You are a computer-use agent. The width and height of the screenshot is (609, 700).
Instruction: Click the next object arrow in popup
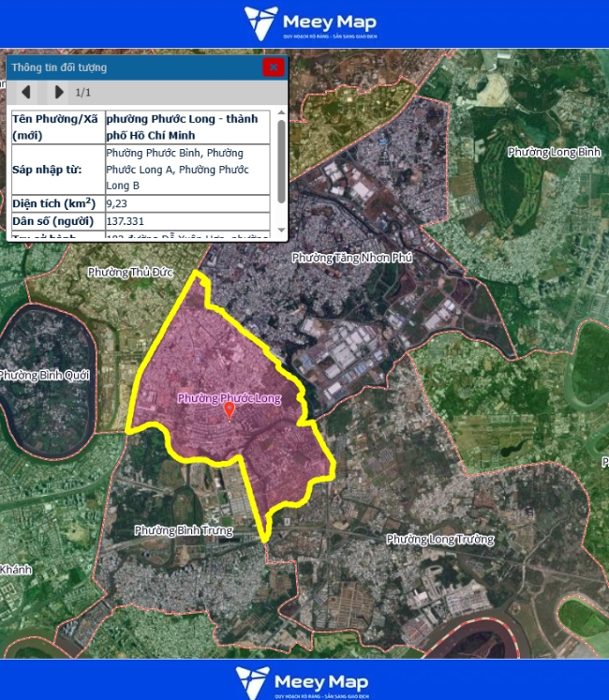tap(59, 92)
